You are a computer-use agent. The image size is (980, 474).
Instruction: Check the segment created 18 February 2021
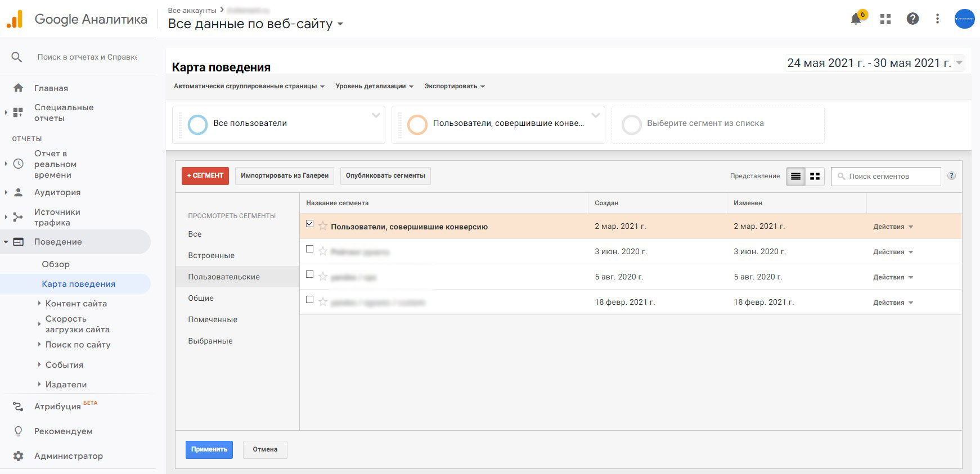click(x=309, y=300)
